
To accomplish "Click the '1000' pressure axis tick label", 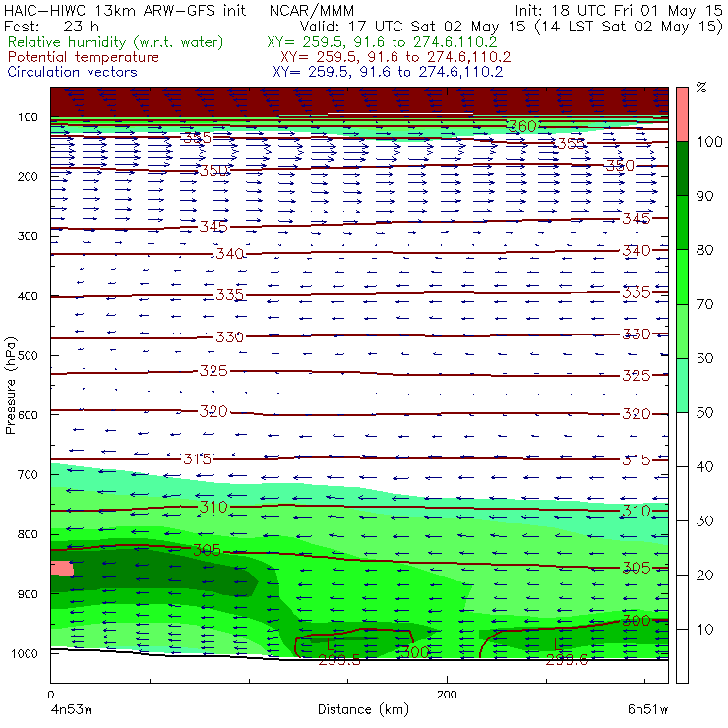I will pyautogui.click(x=25, y=654).
